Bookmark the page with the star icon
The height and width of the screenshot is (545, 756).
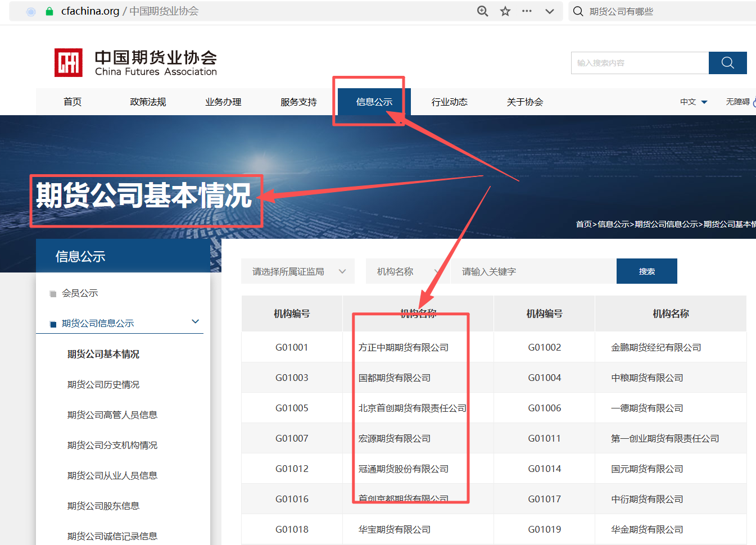tap(505, 11)
